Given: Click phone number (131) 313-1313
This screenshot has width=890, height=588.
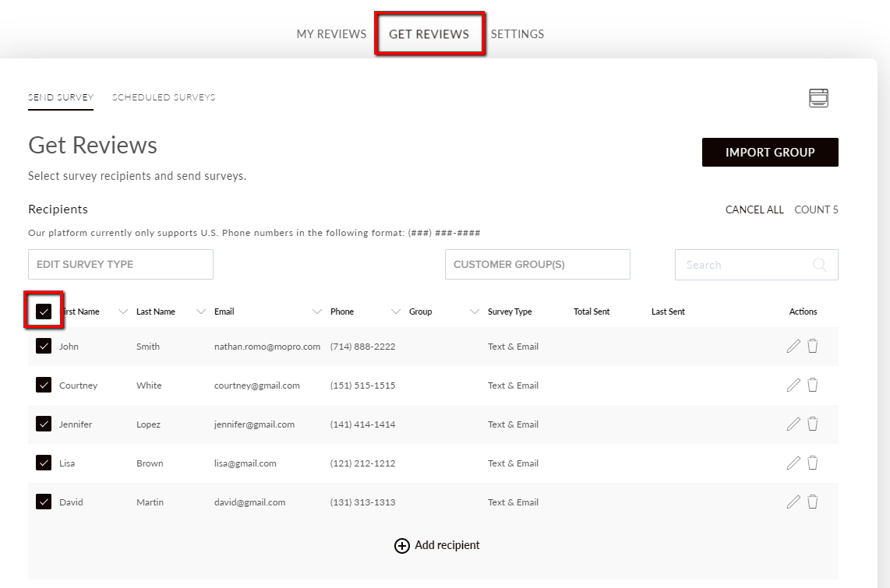Looking at the screenshot, I should [362, 502].
